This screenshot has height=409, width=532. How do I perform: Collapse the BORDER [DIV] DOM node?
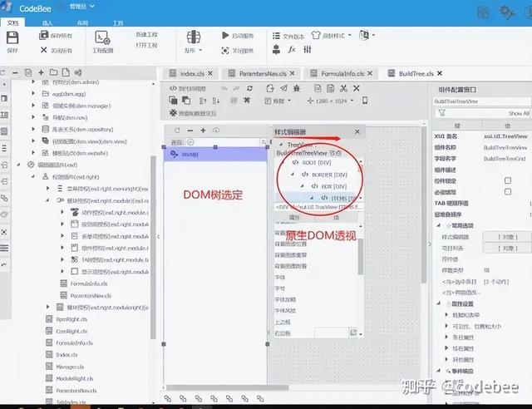[293, 175]
